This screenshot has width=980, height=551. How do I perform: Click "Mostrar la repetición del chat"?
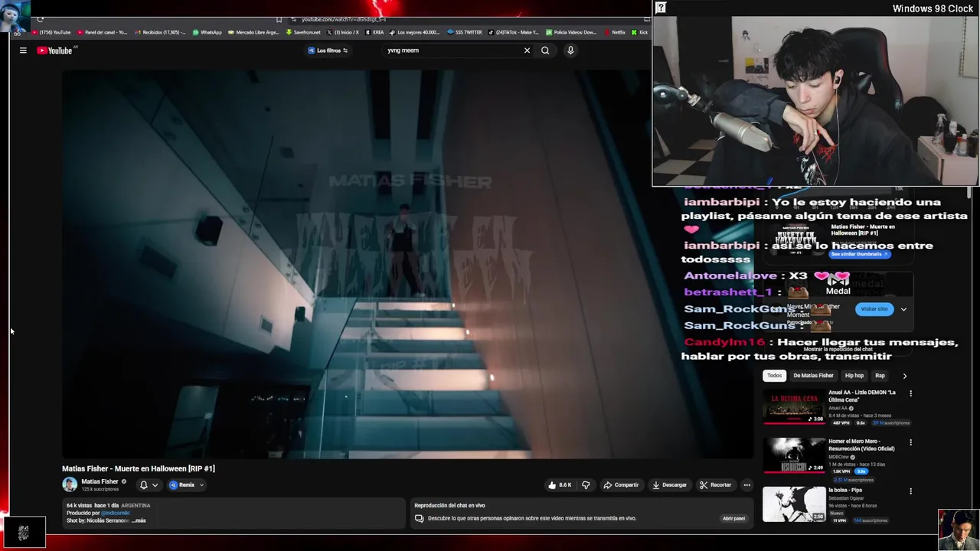(x=838, y=350)
